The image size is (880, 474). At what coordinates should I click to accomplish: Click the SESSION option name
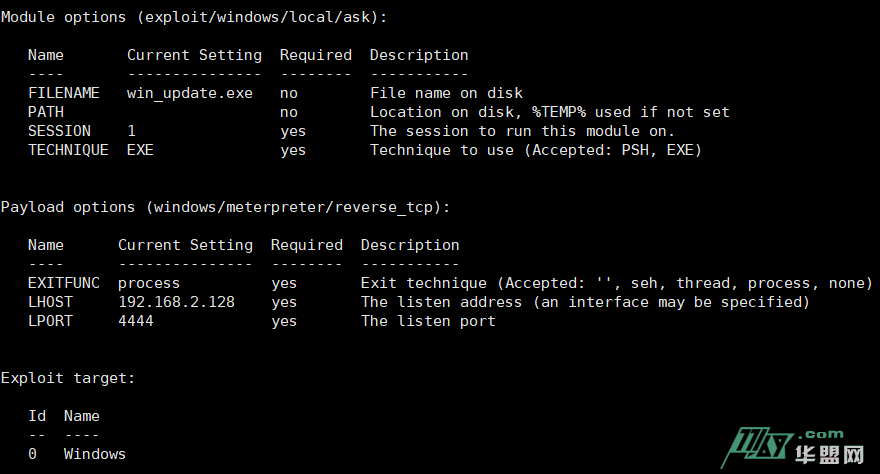[59, 131]
